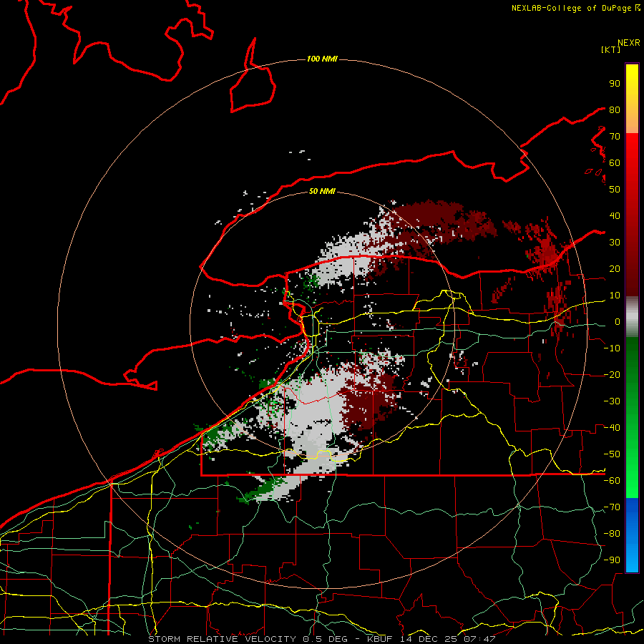The image size is (644, 644).
Task: Click the 100 NMI range ring label
Action: tap(322, 59)
